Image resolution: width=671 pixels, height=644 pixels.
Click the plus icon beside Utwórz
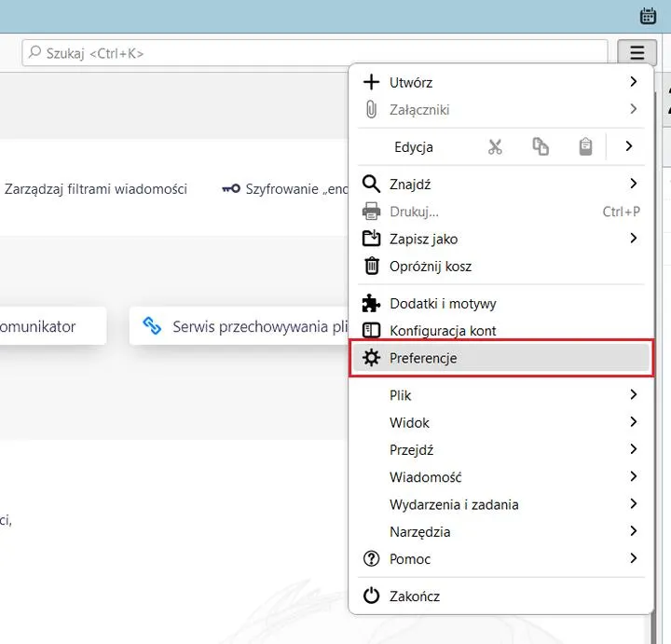371,82
